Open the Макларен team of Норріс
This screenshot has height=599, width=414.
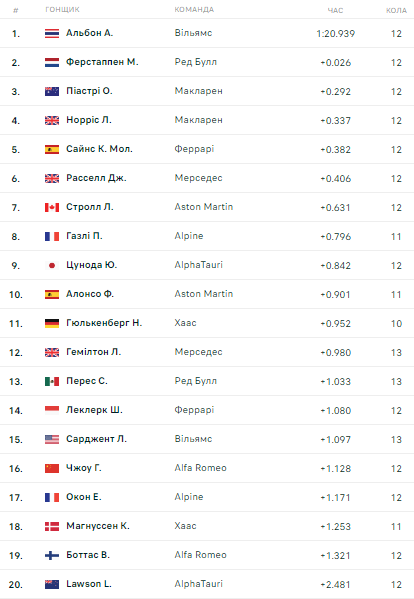click(199, 120)
